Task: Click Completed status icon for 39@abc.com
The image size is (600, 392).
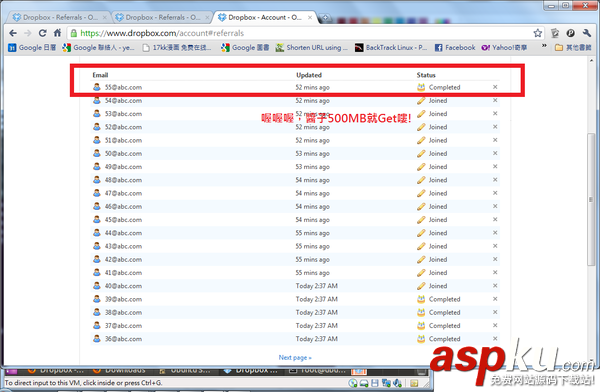Action: click(421, 299)
